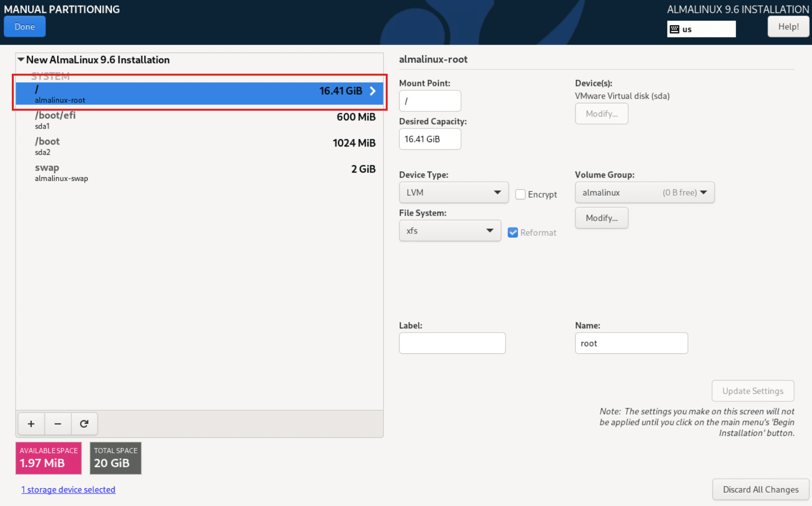Select the /boot sda2 partition row
Viewport: 812px width, 506px height.
click(x=199, y=146)
